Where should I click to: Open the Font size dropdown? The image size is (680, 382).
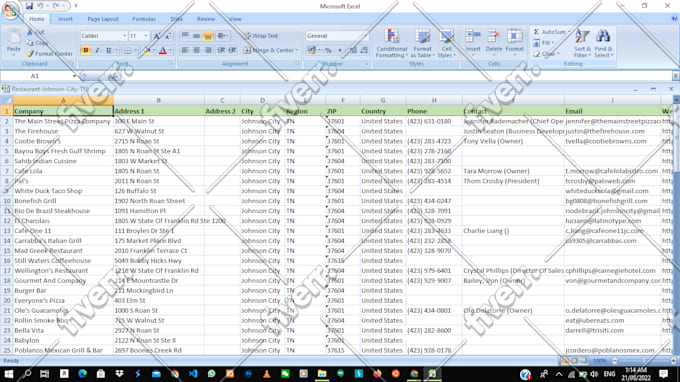146,36
